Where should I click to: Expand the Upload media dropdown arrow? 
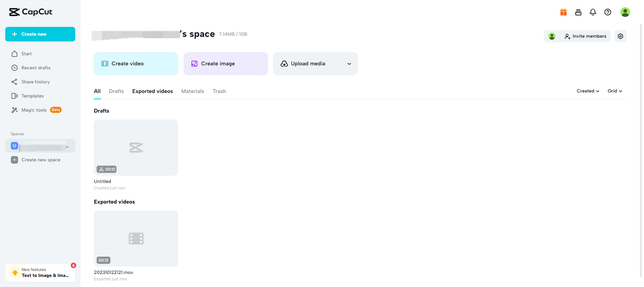(x=349, y=64)
